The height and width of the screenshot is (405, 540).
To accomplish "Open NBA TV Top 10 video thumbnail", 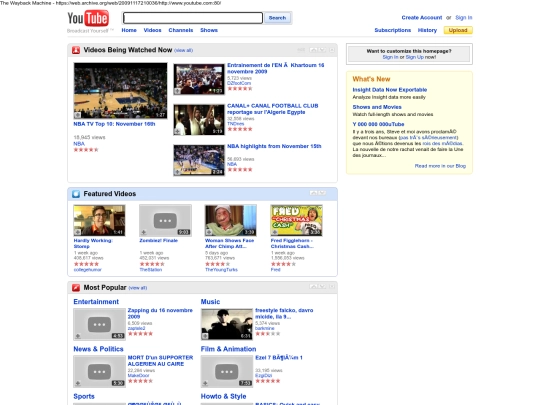I will tap(121, 91).
